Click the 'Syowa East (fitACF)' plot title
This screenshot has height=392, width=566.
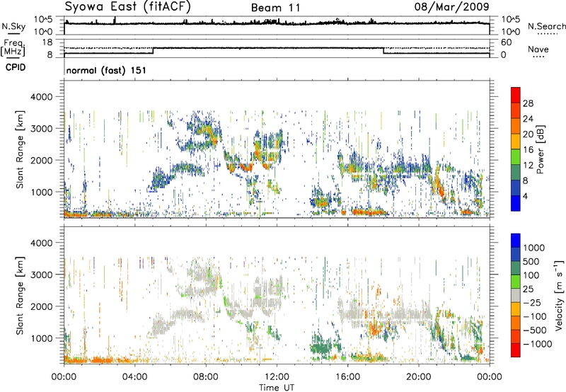pyautogui.click(x=128, y=7)
